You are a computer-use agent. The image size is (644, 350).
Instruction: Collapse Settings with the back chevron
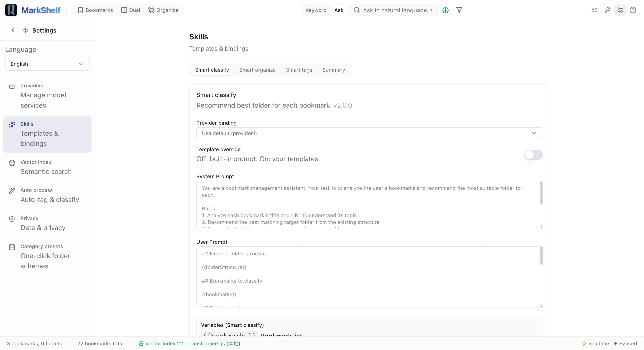point(13,30)
